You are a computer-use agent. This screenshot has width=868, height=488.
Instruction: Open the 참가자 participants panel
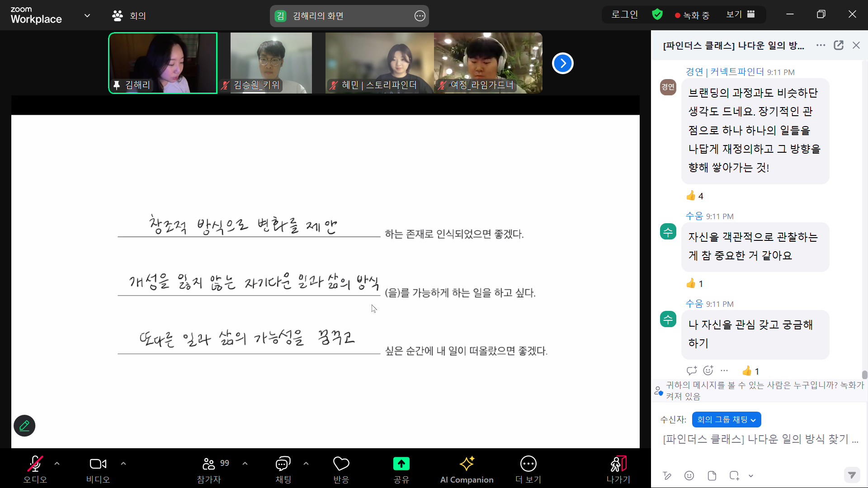click(209, 469)
